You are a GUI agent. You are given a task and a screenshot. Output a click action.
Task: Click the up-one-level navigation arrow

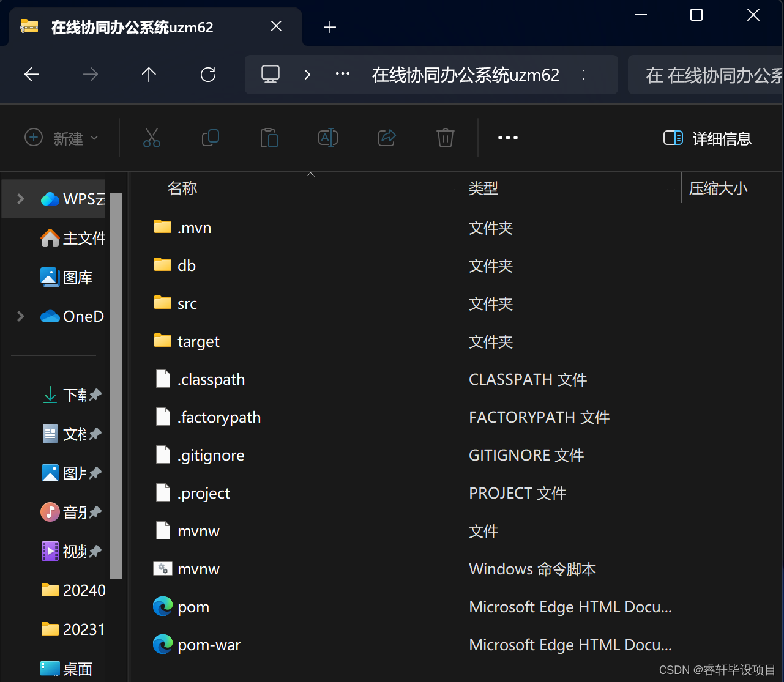tap(149, 74)
